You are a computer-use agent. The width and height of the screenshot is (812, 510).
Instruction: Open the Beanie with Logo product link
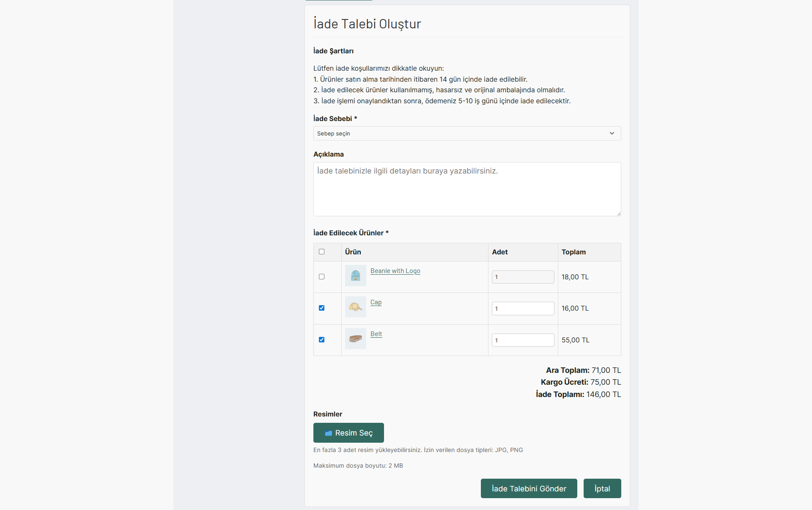pos(395,271)
